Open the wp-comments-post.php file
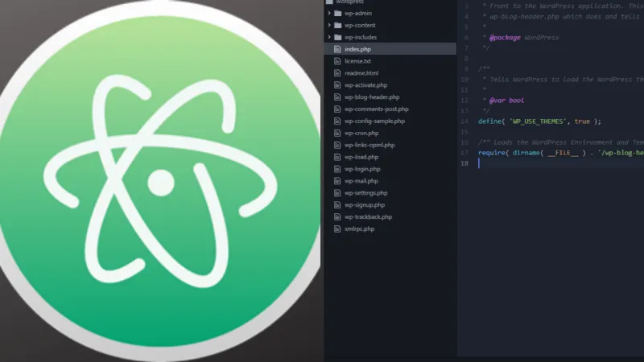The height and width of the screenshot is (362, 644). [377, 109]
